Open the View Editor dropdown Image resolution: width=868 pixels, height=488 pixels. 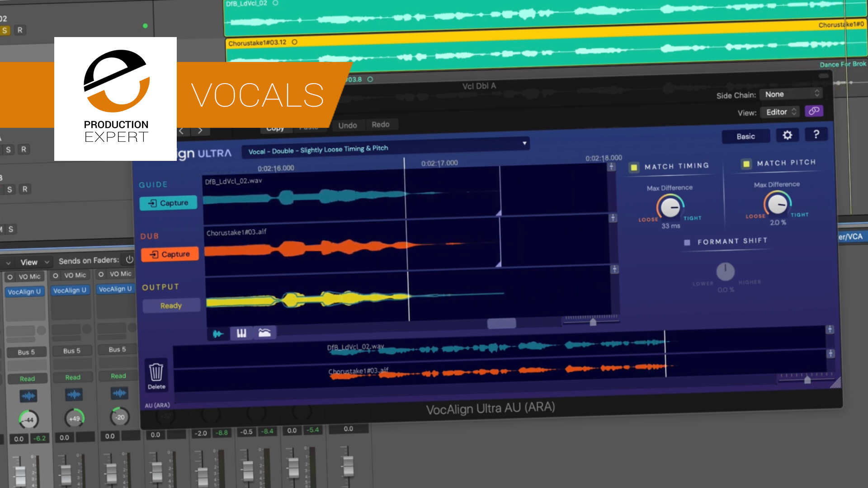[780, 112]
